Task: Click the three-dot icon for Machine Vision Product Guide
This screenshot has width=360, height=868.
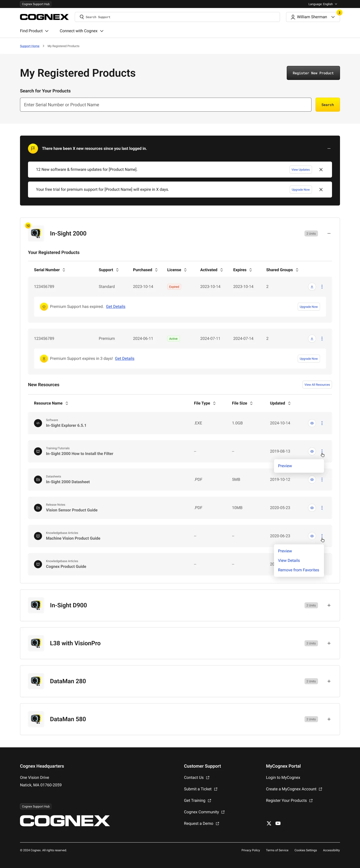Action: coord(322,536)
